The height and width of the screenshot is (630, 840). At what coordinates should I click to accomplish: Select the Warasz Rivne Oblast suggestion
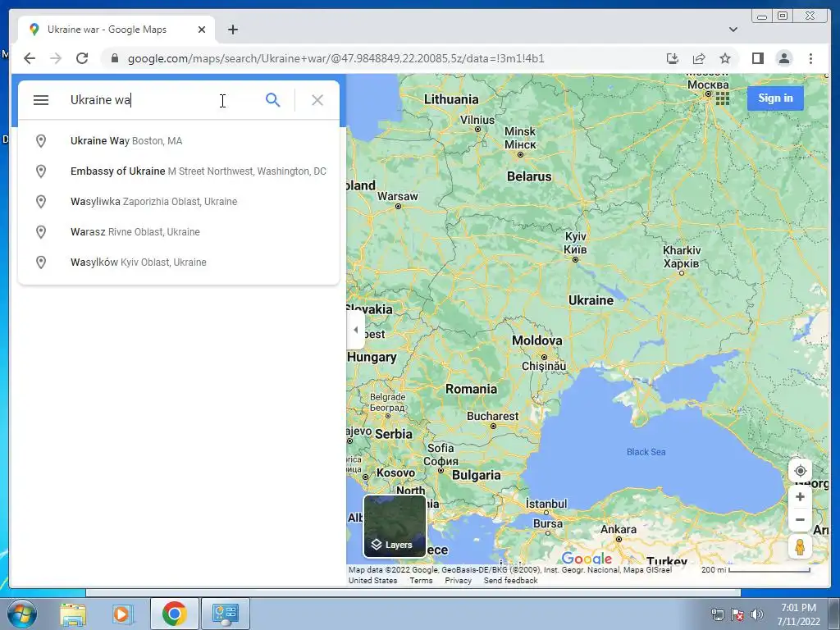pyautogui.click(x=179, y=232)
